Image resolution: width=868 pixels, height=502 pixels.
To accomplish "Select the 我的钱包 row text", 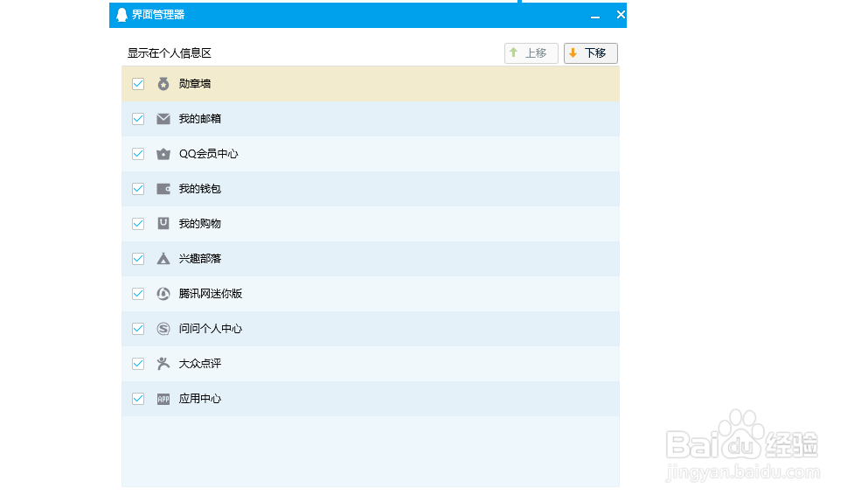I will [x=200, y=189].
